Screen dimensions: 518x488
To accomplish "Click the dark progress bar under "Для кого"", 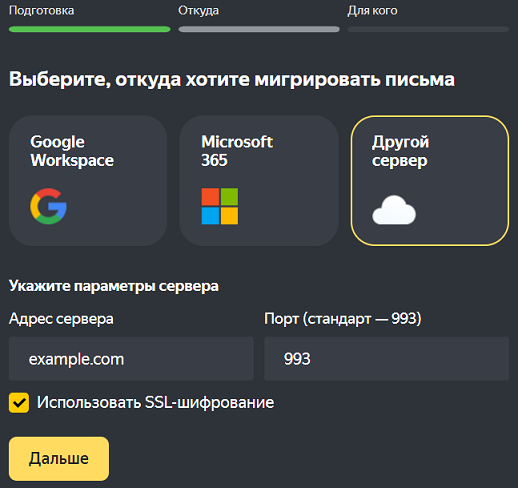I will point(428,29).
